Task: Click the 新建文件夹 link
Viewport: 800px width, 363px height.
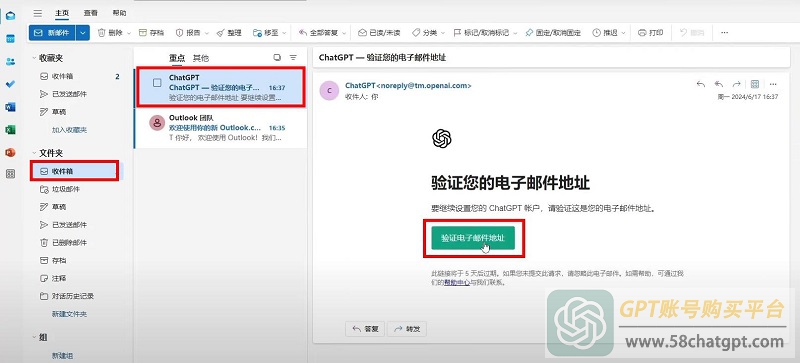Action: point(69,314)
